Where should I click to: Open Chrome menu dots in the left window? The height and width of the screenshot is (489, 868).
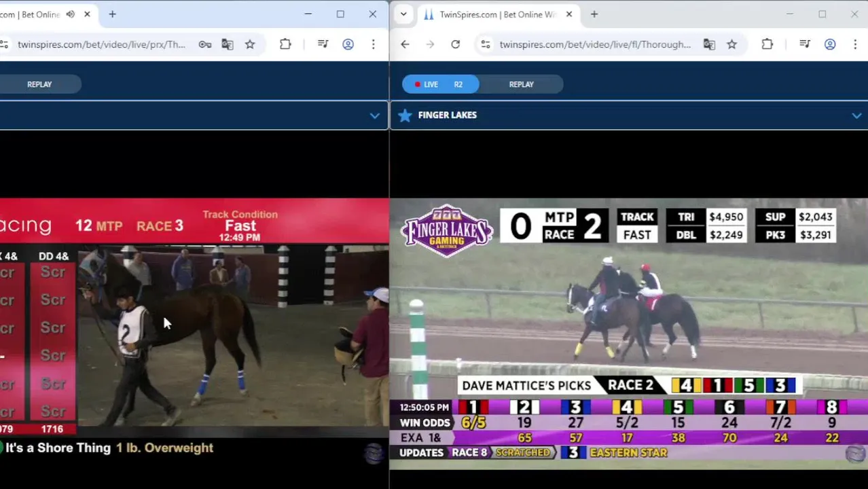373,44
